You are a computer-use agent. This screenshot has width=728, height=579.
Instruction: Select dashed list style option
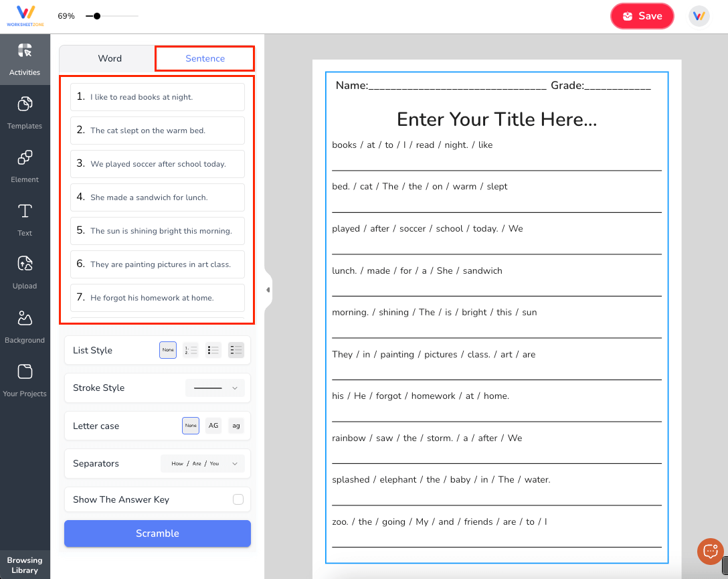pyautogui.click(x=236, y=350)
